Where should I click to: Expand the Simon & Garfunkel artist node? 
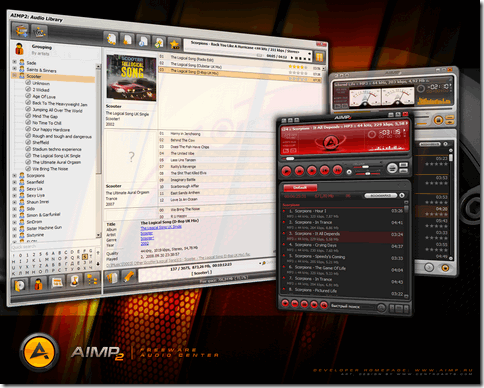click(x=14, y=215)
